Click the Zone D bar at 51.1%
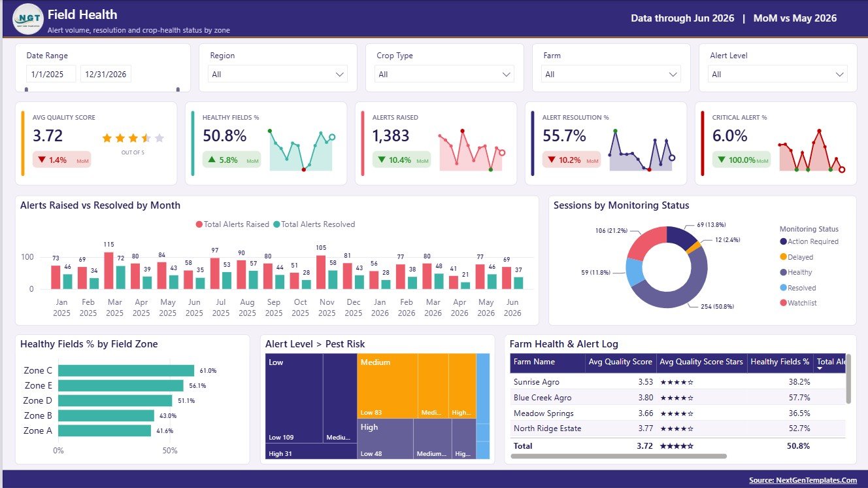The height and width of the screenshot is (488, 868). click(x=115, y=400)
